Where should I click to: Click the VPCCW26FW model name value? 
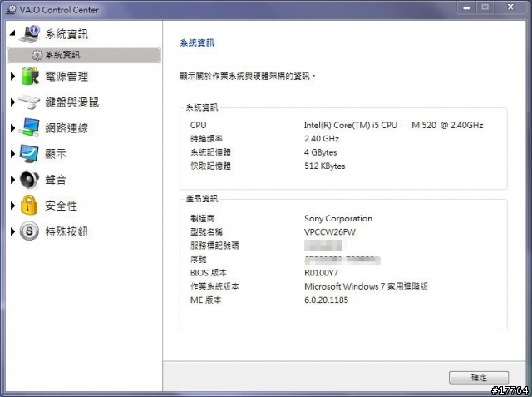[x=330, y=232]
